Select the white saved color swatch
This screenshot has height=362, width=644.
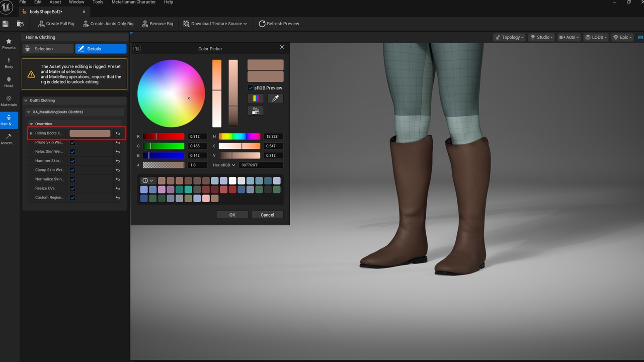tap(232, 180)
